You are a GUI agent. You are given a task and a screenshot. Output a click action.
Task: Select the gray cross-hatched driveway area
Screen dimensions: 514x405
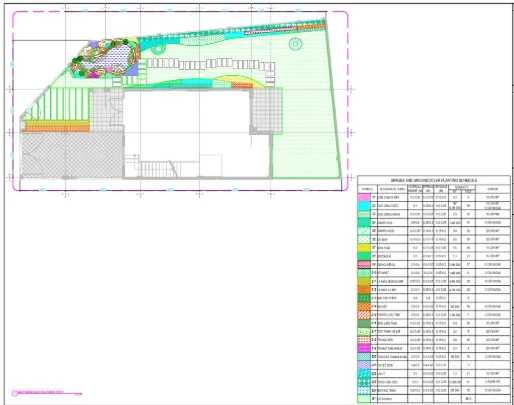(72, 155)
